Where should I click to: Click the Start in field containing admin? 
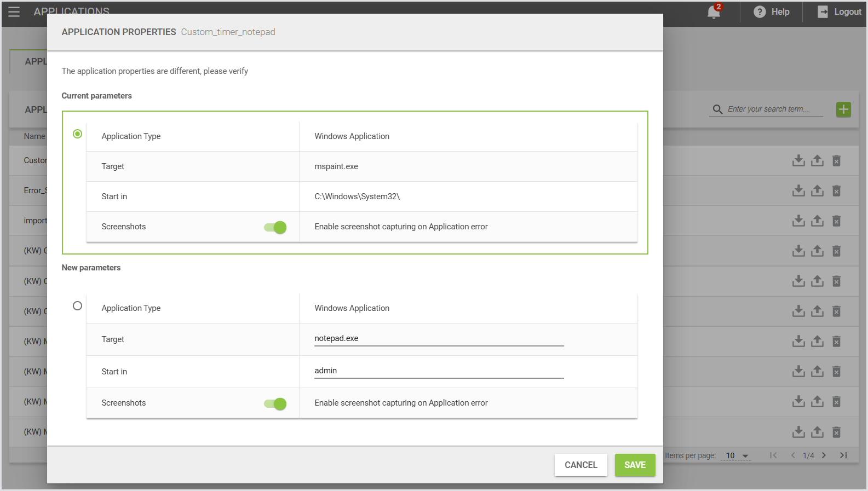tap(439, 371)
